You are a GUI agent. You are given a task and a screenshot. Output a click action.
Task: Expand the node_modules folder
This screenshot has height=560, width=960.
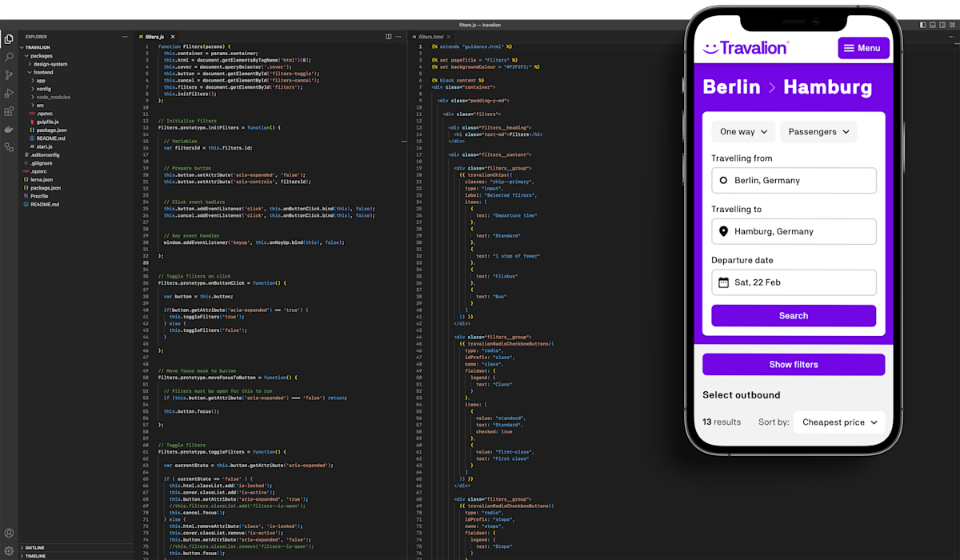[52, 97]
